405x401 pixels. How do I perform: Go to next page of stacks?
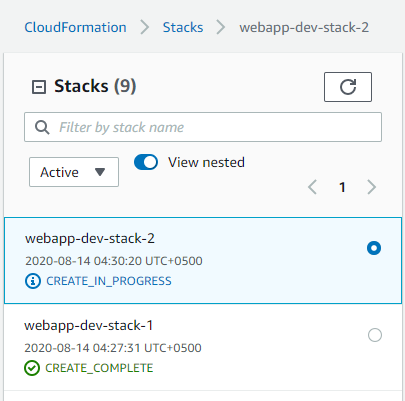point(371,187)
